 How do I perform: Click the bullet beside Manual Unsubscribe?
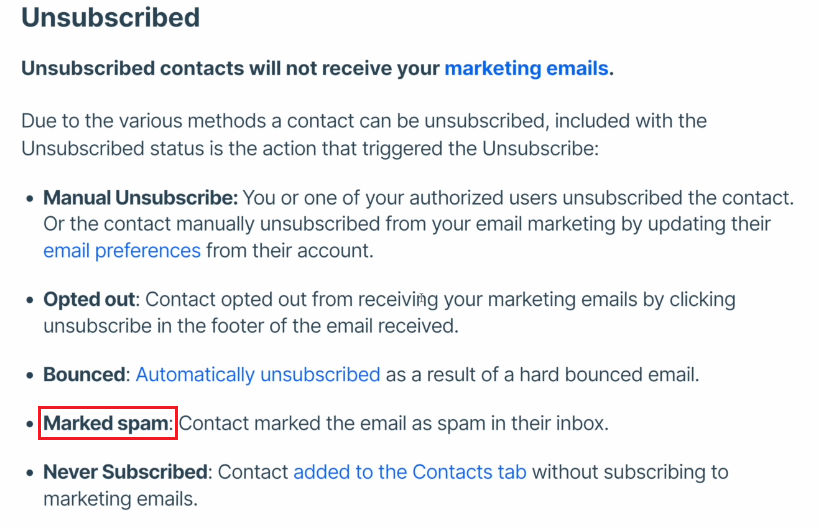[x=30, y=199]
